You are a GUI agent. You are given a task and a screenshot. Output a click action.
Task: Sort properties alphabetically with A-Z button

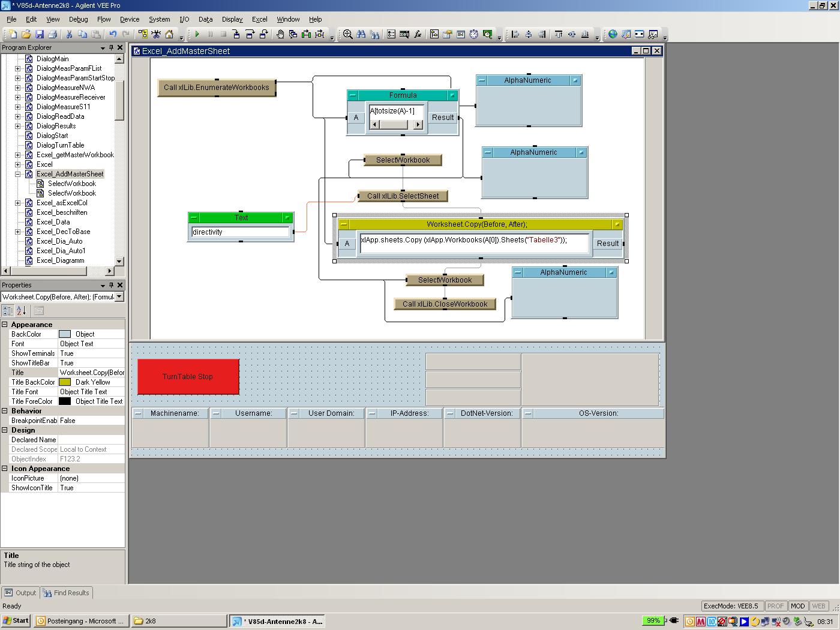(21, 310)
